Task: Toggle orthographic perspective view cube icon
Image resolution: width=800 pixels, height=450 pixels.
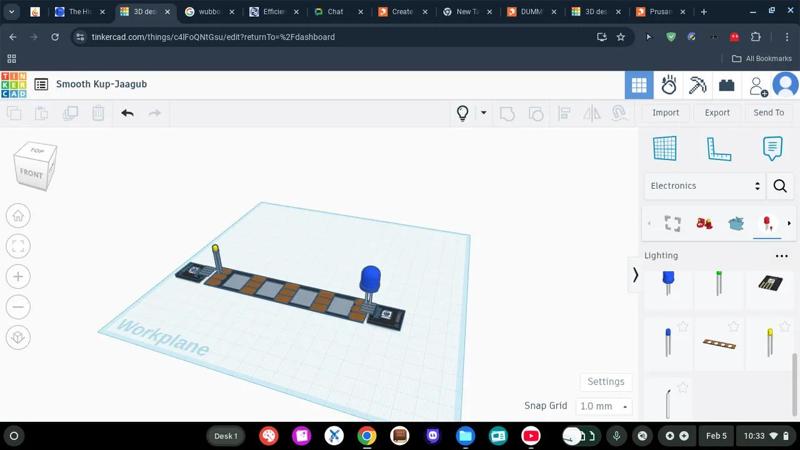Action: [x=18, y=338]
